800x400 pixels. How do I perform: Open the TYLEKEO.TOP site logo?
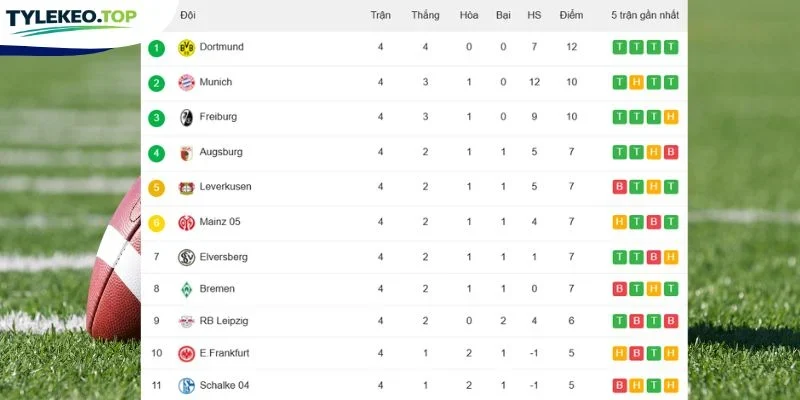point(71,21)
